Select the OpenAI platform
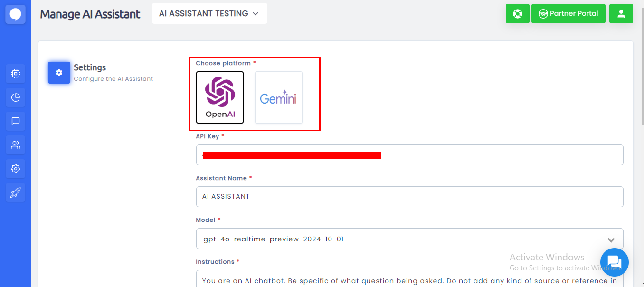The width and height of the screenshot is (644, 287). pyautogui.click(x=220, y=97)
